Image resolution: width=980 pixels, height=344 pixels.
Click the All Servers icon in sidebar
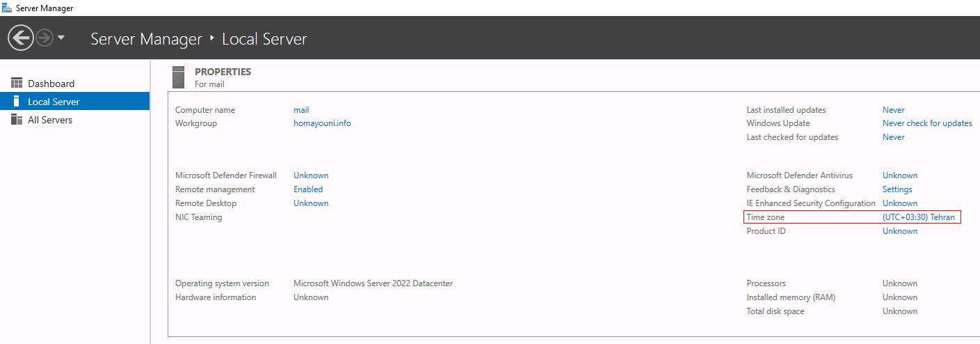point(17,120)
